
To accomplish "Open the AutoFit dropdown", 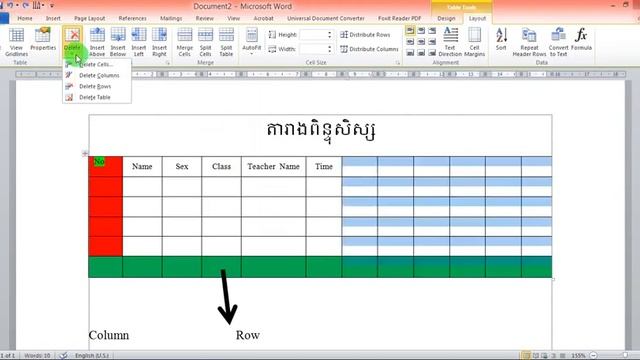I will click(x=251, y=42).
